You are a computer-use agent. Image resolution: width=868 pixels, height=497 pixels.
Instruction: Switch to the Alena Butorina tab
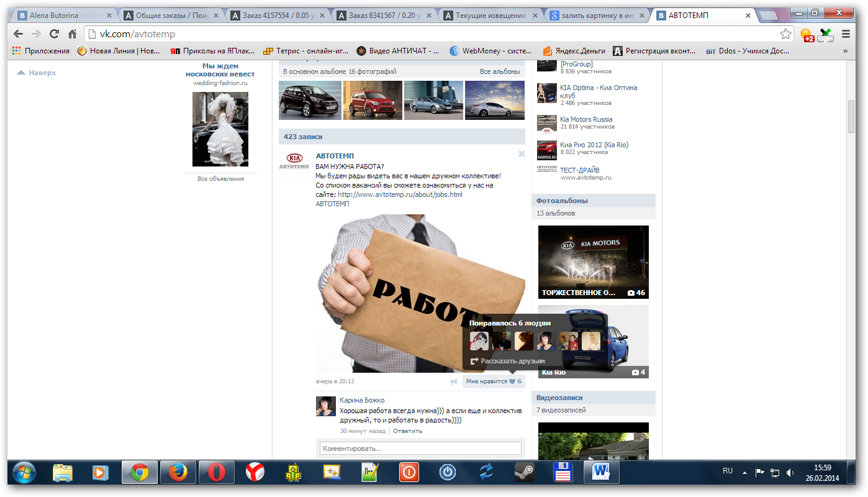pyautogui.click(x=63, y=16)
